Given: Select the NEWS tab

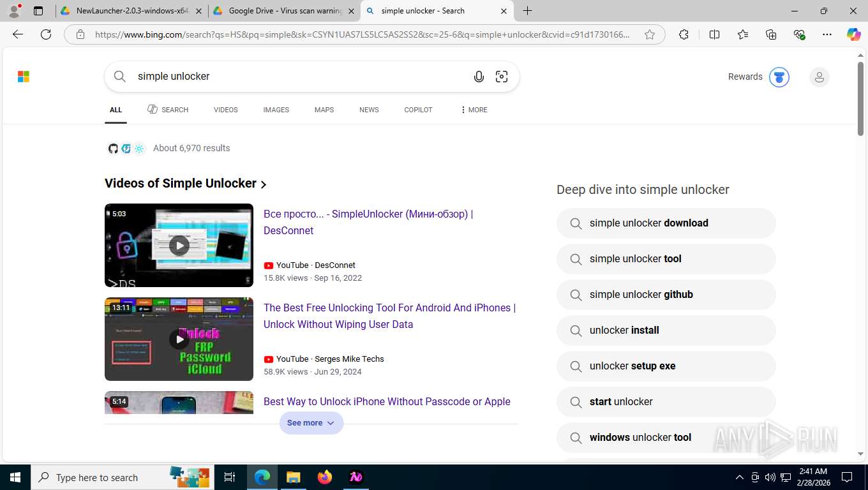Looking at the screenshot, I should click(x=369, y=110).
